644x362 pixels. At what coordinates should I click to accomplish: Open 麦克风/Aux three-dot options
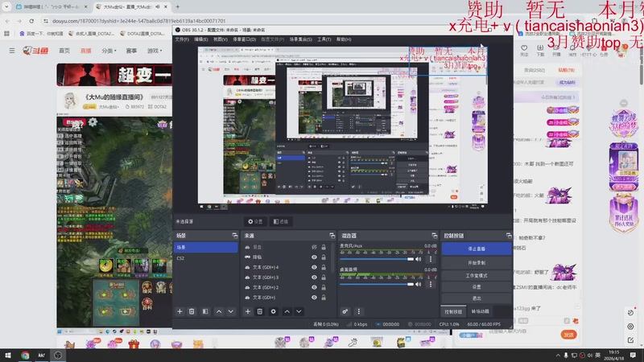(431, 259)
